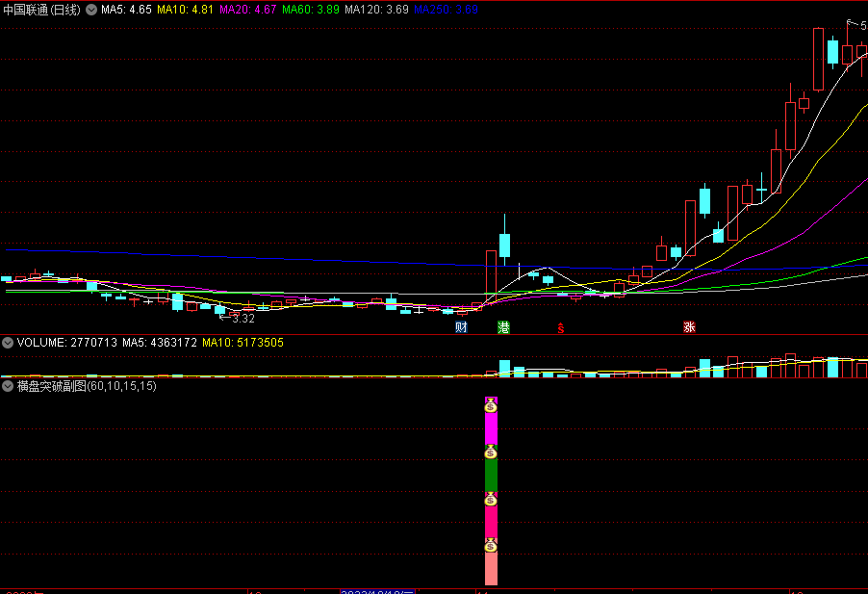
Task: Click the volume MA5: 4363172 readout
Action: [x=160, y=343]
